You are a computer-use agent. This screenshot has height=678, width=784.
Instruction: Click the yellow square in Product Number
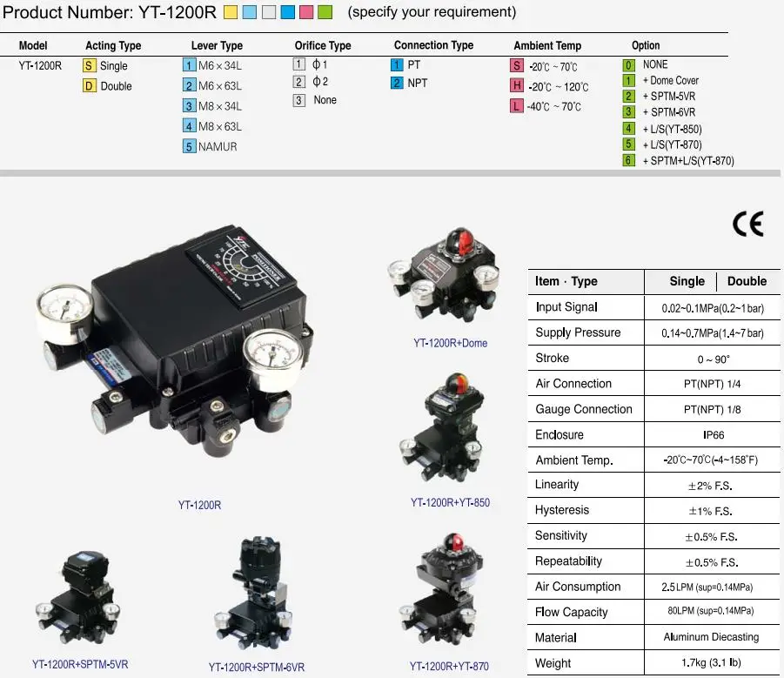pos(230,12)
